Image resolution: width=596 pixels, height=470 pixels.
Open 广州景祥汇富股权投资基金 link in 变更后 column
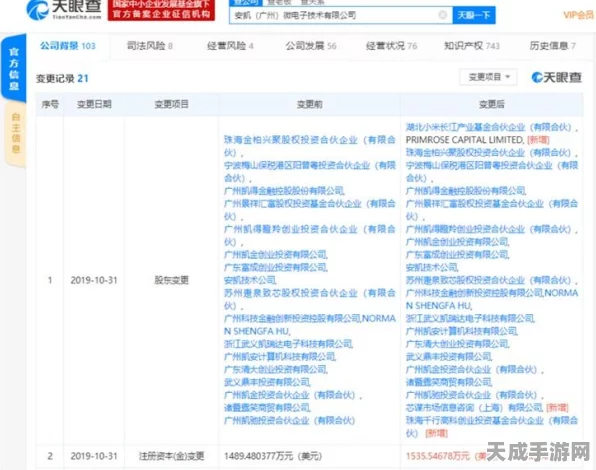[491, 210]
